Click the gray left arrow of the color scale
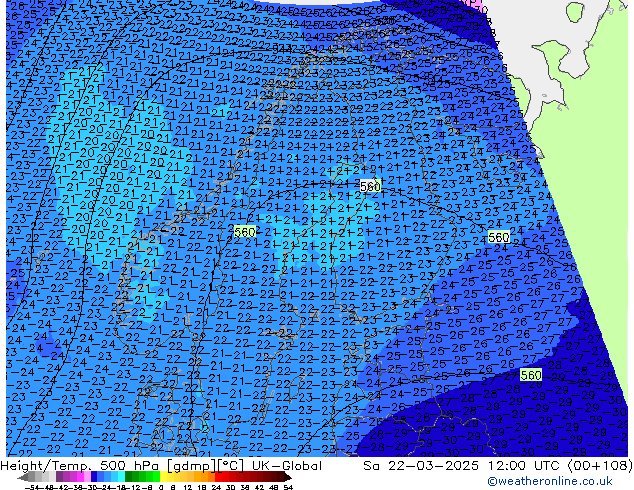Viewport: 634px width, 490px height. [22, 477]
